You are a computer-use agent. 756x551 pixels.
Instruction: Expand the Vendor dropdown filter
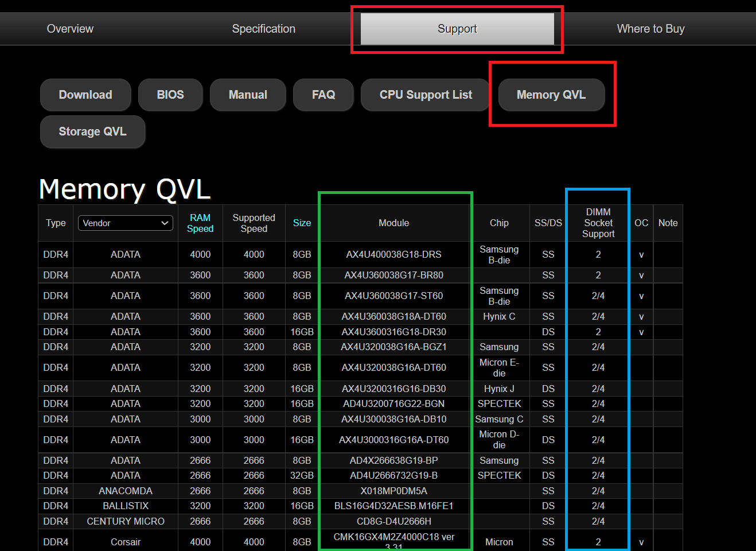[x=126, y=223]
